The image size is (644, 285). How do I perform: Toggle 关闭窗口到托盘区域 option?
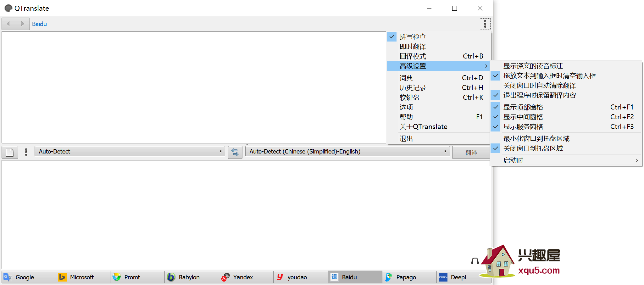pos(566,148)
